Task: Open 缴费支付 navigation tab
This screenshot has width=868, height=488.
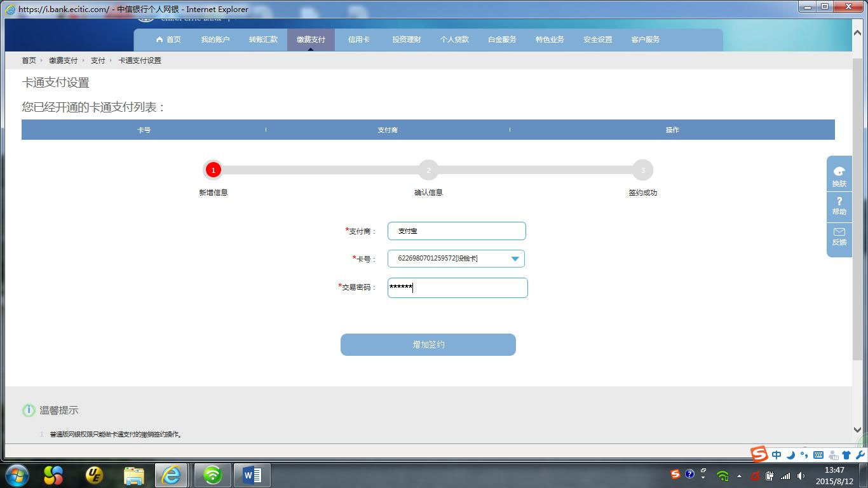Action: coord(311,39)
